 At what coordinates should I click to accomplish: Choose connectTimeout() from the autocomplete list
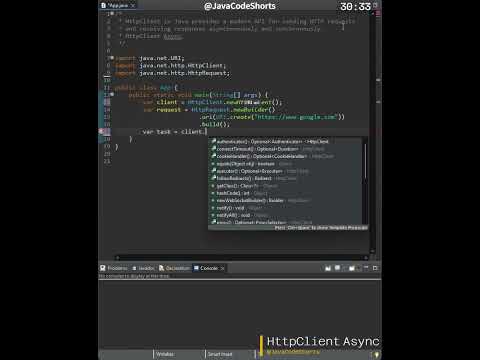(x=285, y=149)
